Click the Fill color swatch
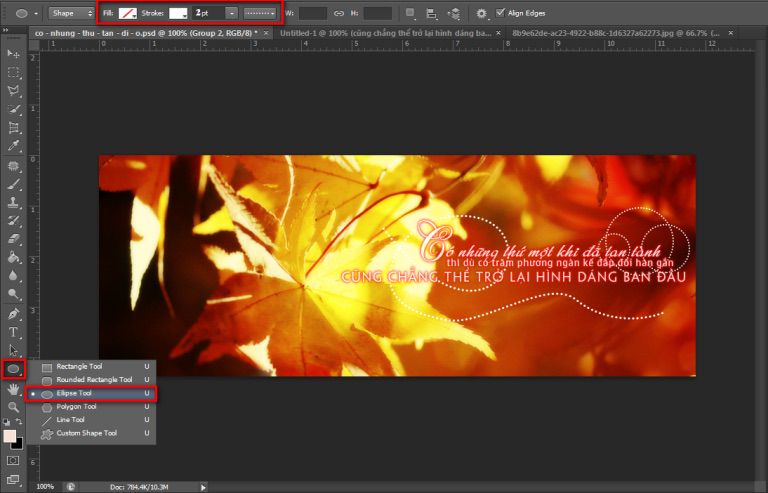Screen dimensions: 768x493 point(128,13)
